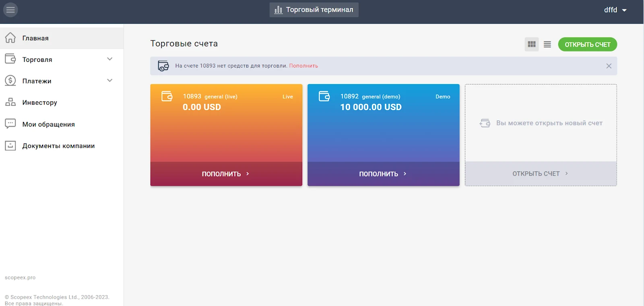The width and height of the screenshot is (644, 306).
Task: Switch accounts to list view
Action: pos(547,44)
